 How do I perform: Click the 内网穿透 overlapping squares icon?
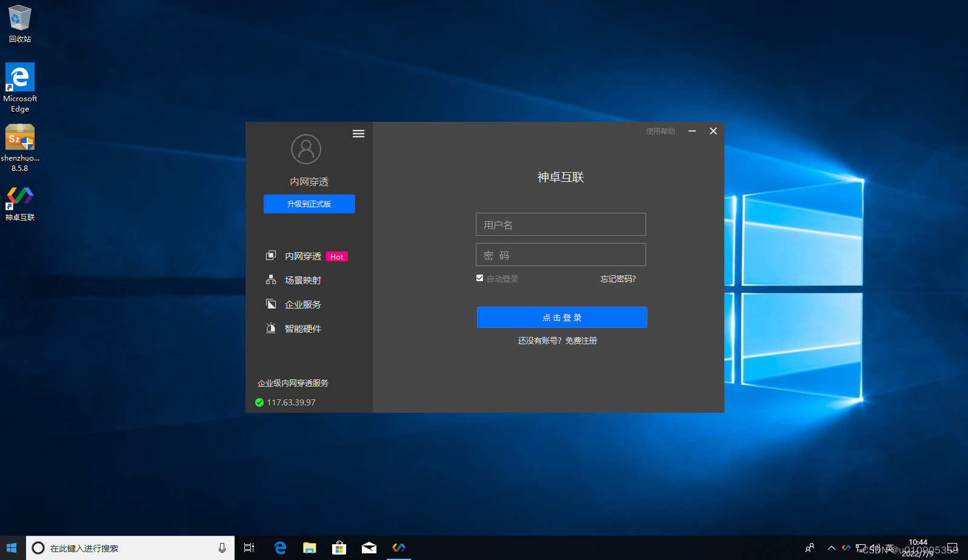(271, 256)
